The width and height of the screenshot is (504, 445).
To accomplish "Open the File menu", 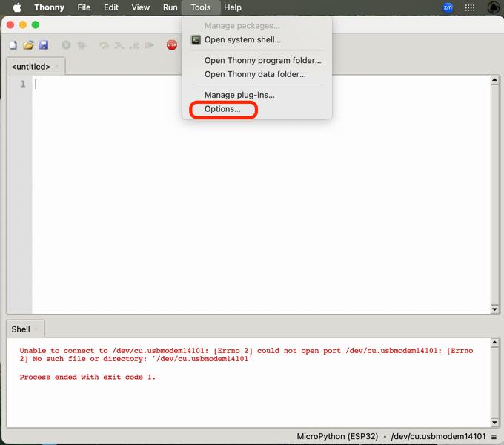I will 84,7.
